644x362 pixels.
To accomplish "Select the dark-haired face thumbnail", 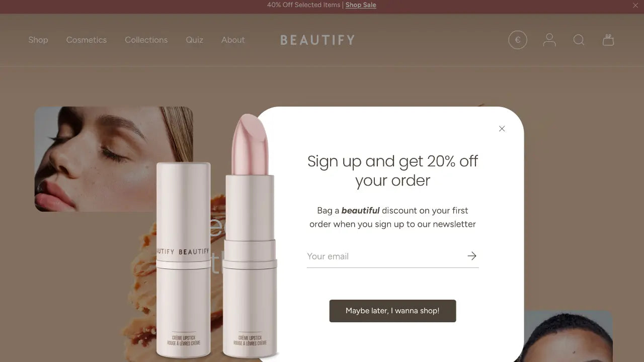I will click(568, 336).
